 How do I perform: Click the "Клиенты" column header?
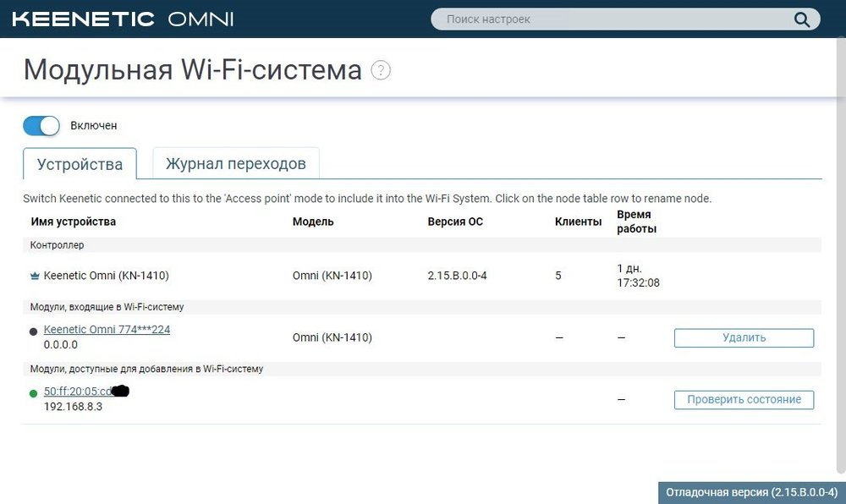click(x=578, y=222)
